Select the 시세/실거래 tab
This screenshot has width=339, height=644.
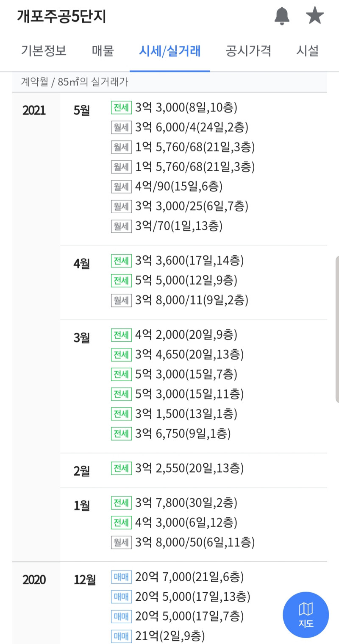coord(170,51)
